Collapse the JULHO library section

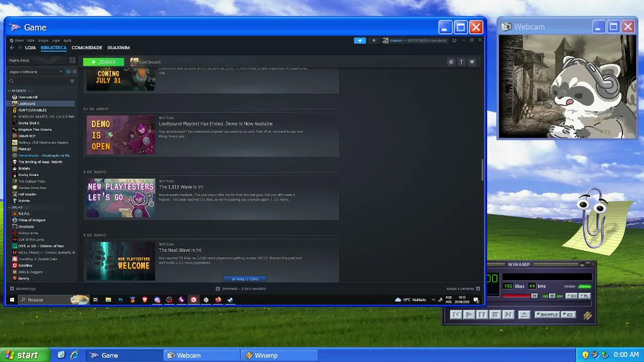tap(10, 207)
